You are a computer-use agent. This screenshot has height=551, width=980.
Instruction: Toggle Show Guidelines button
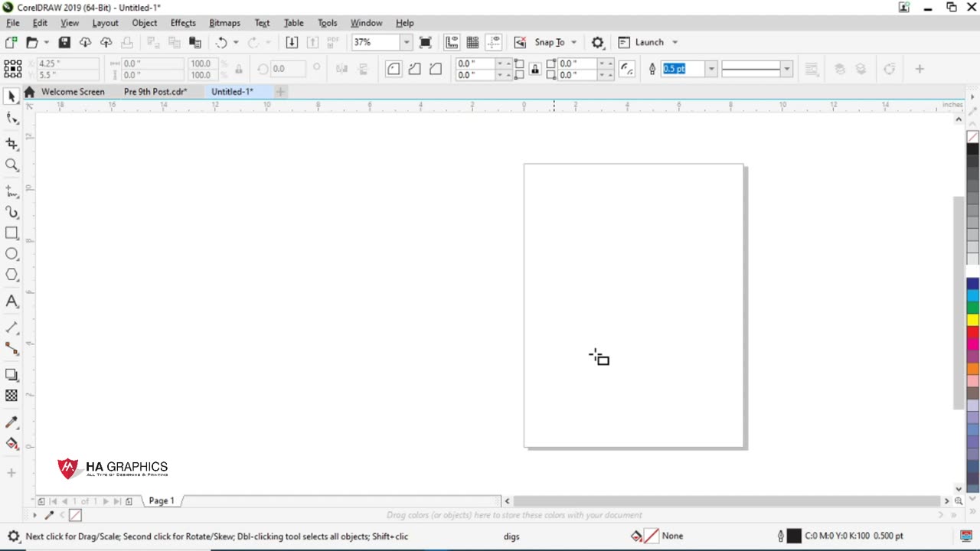pyautogui.click(x=494, y=42)
